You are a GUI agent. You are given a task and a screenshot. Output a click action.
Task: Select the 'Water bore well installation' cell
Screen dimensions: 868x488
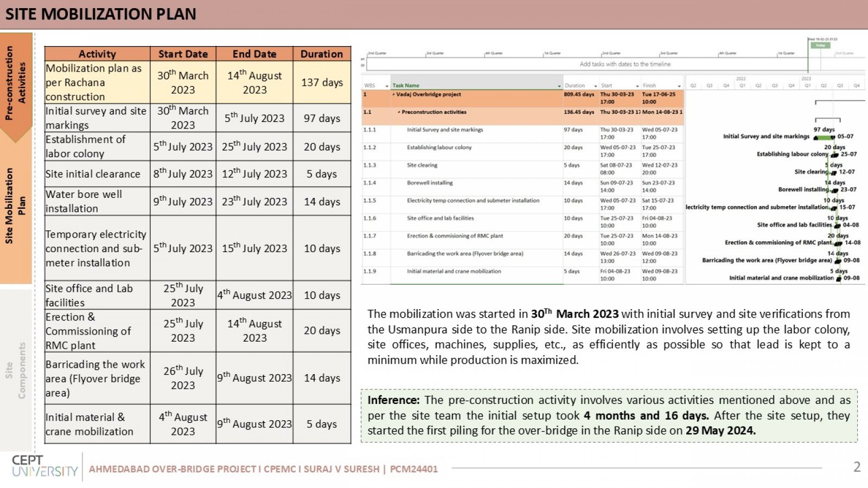pos(97,201)
